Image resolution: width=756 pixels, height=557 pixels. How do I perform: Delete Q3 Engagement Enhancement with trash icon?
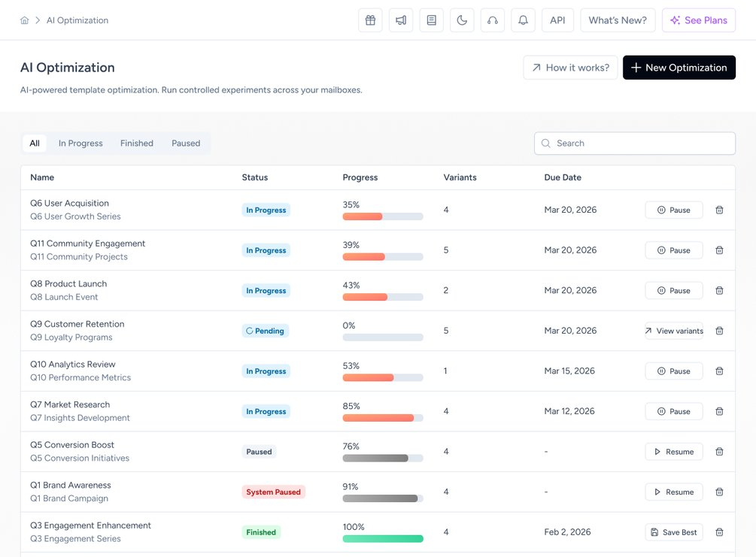(x=719, y=532)
